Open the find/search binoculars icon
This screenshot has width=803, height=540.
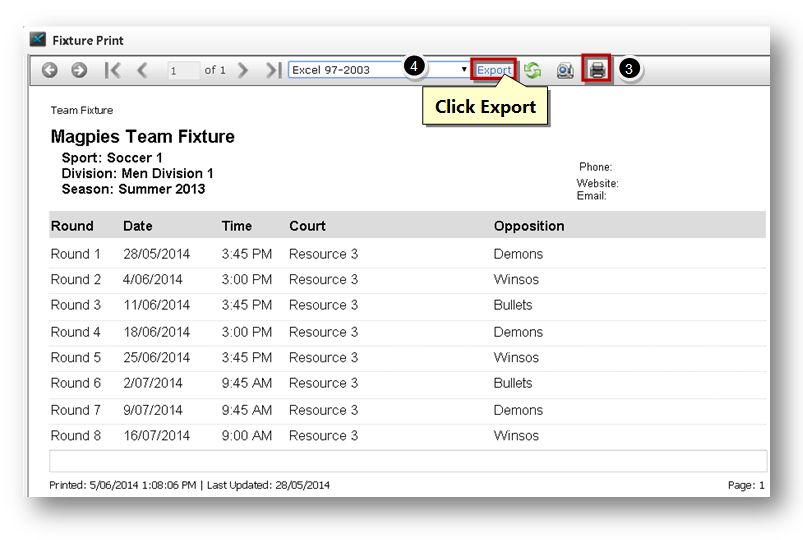tap(565, 70)
